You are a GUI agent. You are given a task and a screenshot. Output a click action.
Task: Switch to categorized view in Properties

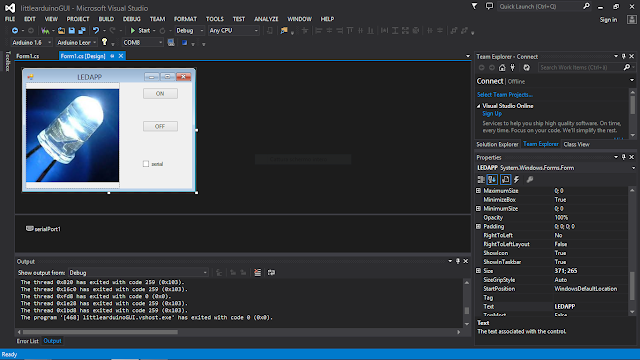[481, 180]
